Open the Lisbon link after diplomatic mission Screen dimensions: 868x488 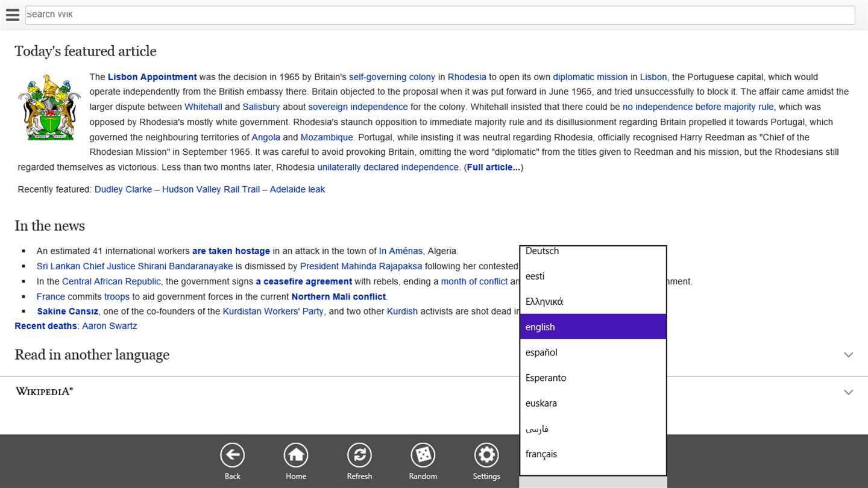(x=653, y=77)
